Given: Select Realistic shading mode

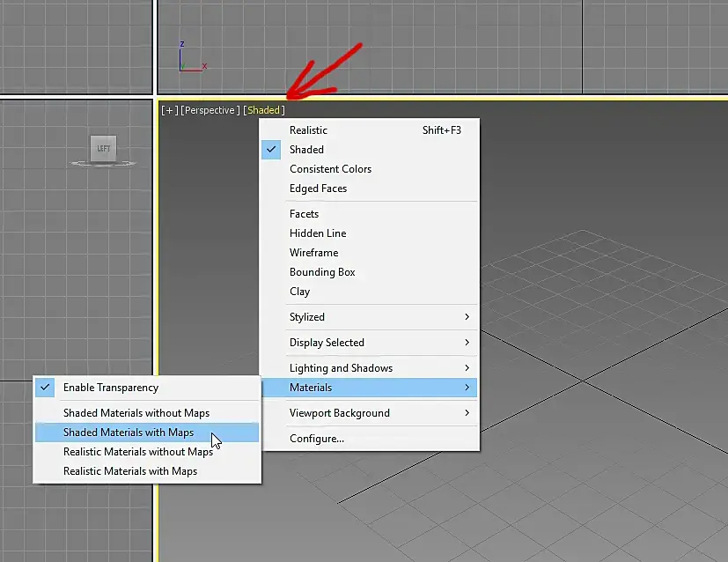Looking at the screenshot, I should pos(370,130).
